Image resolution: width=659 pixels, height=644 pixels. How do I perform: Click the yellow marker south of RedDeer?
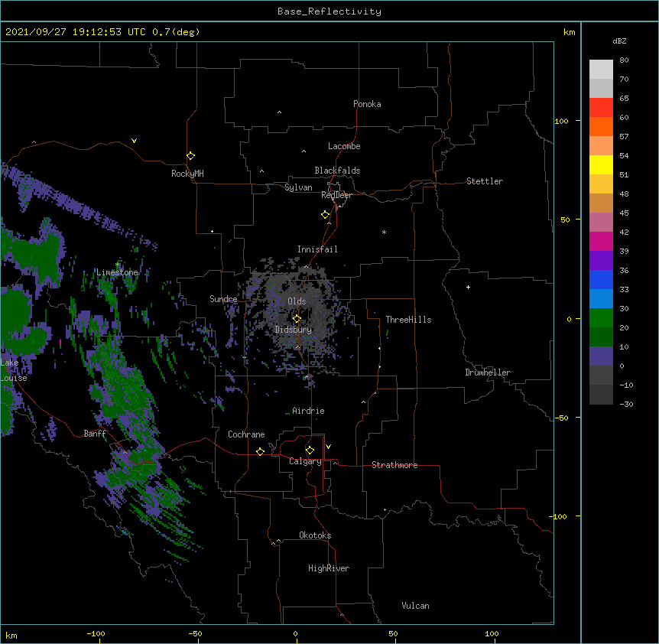[x=326, y=215]
